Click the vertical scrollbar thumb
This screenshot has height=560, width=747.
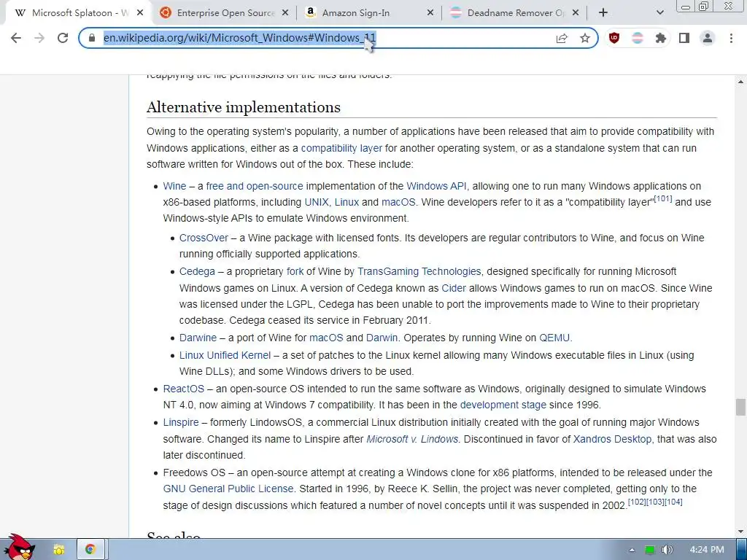tap(740, 407)
